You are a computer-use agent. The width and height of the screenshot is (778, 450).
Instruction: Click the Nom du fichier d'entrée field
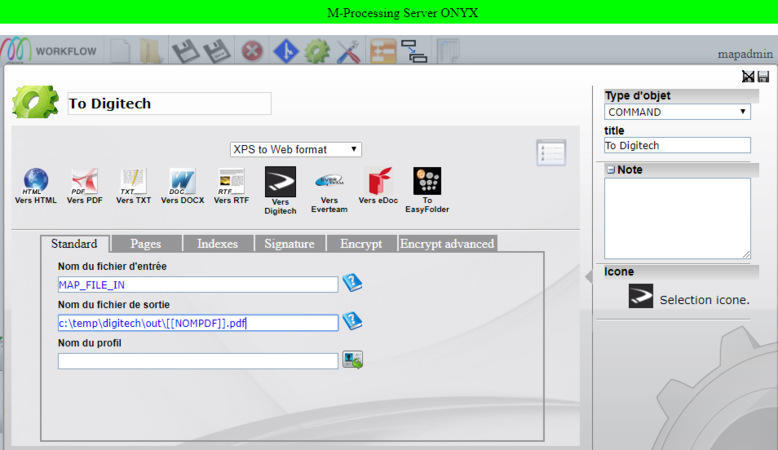pyautogui.click(x=198, y=284)
